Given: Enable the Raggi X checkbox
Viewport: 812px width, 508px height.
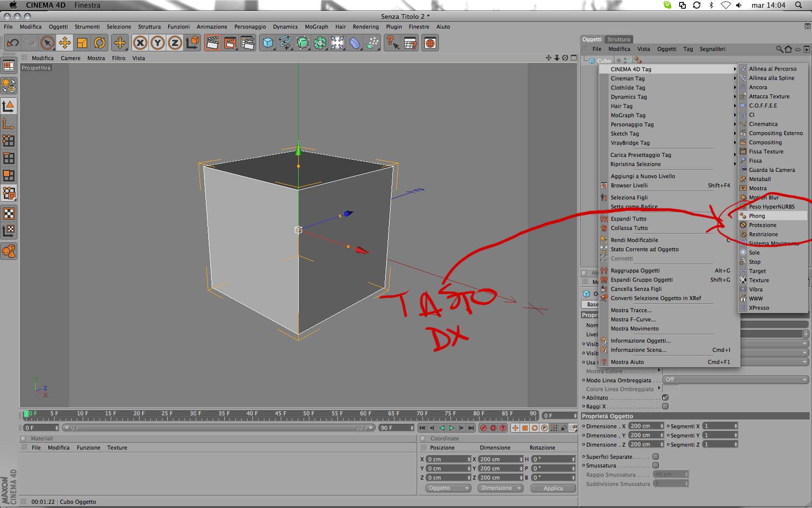Looking at the screenshot, I should pos(665,406).
